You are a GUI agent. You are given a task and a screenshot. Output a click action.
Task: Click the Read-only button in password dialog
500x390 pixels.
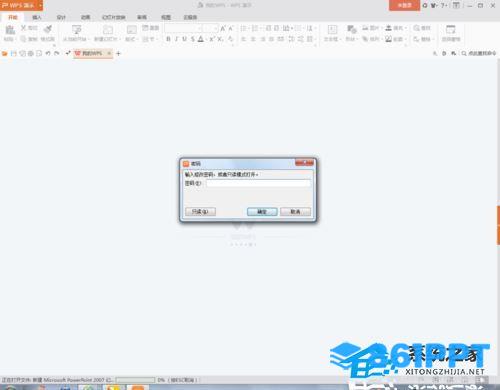click(200, 212)
